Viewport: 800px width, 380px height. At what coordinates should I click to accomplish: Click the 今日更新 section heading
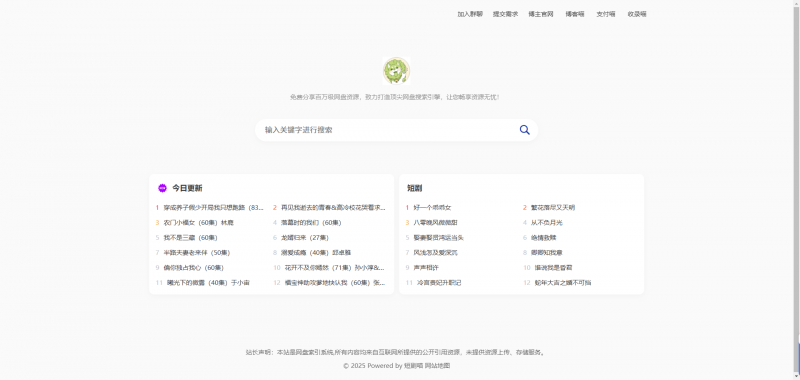[x=187, y=188]
